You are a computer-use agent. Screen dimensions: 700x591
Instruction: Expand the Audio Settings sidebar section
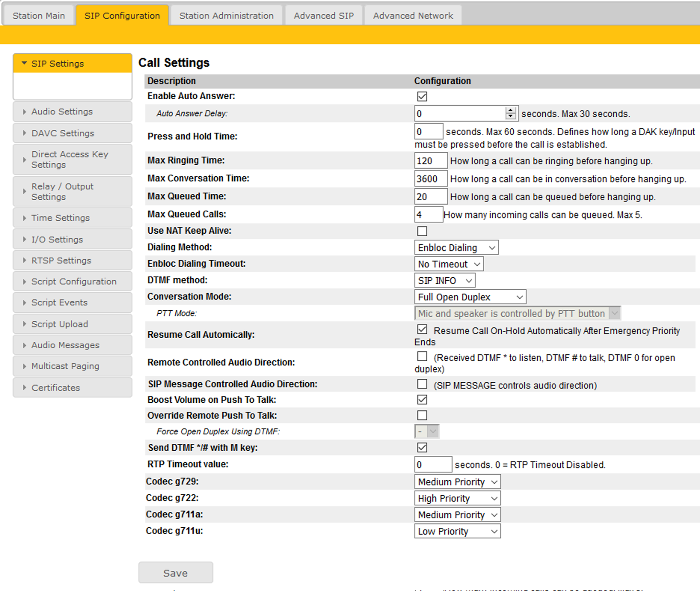(72, 112)
